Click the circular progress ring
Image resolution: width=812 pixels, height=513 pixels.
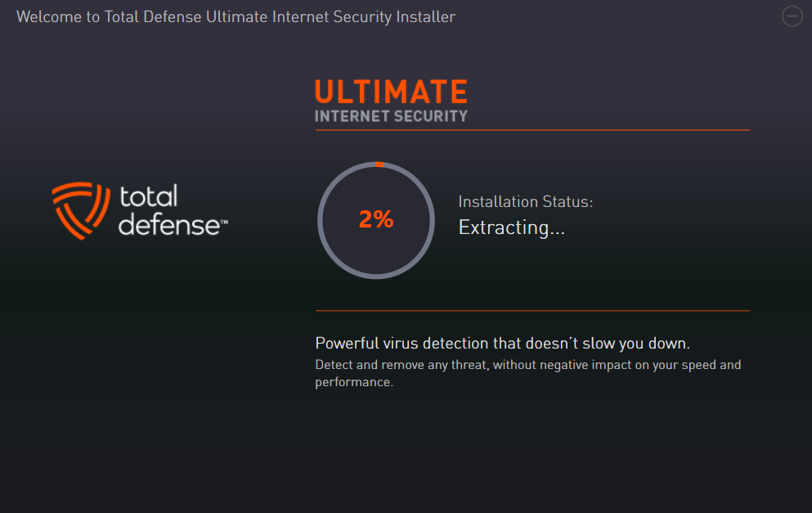(376, 220)
